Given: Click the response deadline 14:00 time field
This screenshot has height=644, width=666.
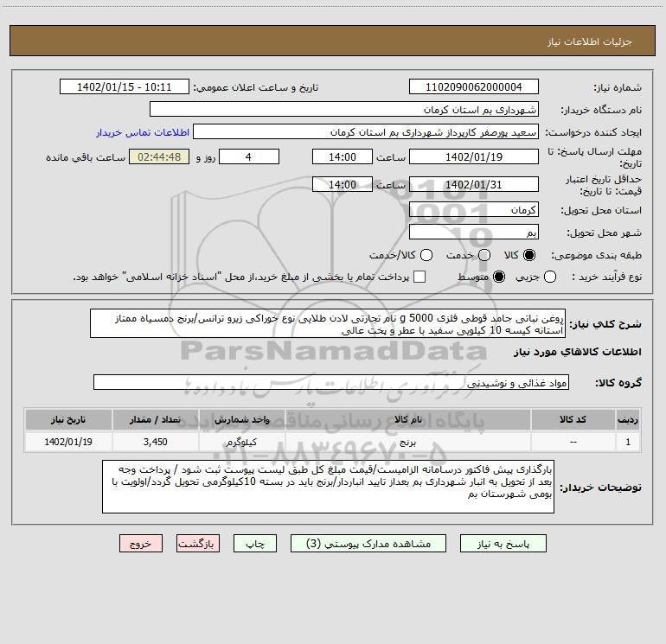Looking at the screenshot, I should (x=343, y=156).
